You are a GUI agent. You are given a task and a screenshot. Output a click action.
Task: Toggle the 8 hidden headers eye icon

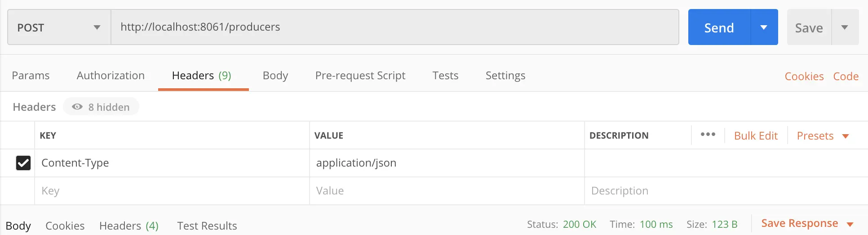(x=77, y=107)
